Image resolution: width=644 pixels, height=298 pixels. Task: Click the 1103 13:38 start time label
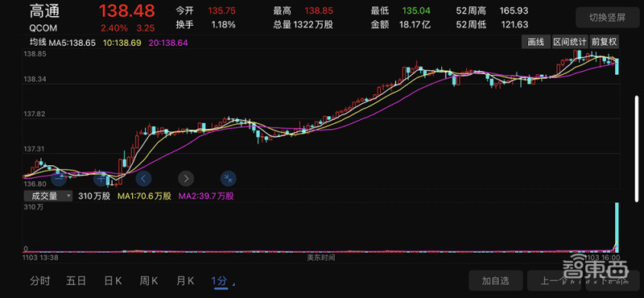coord(41,257)
